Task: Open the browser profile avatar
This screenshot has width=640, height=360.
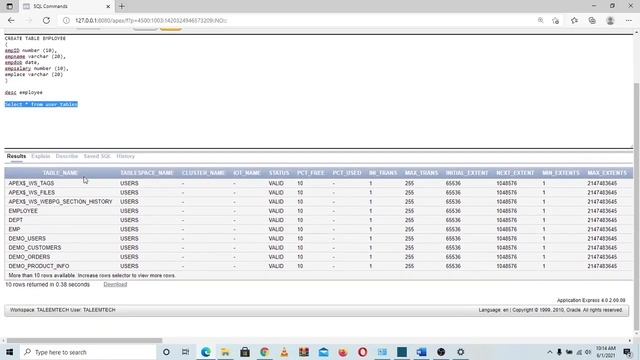Action: [x=610, y=20]
